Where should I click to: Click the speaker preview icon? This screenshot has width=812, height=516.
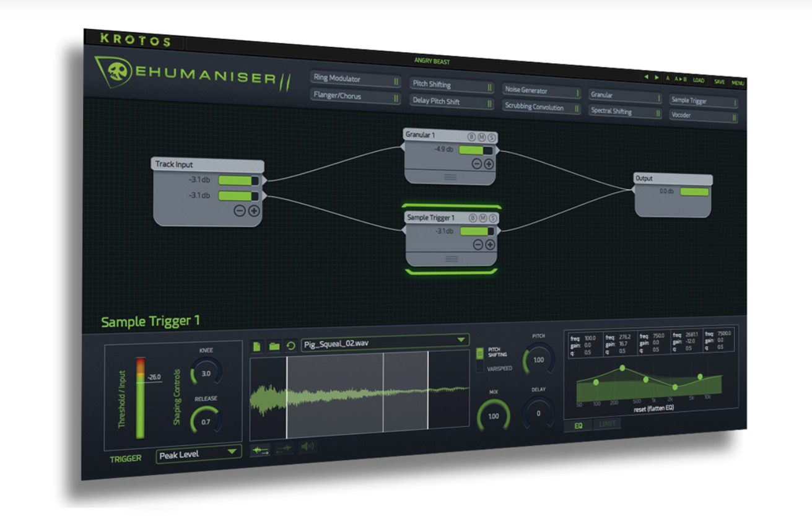point(307,448)
